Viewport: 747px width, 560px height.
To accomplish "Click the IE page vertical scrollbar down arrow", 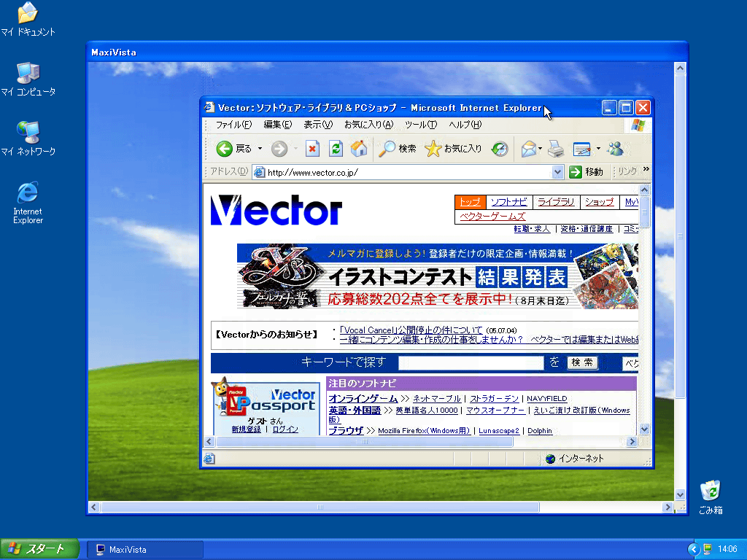I will click(x=645, y=429).
